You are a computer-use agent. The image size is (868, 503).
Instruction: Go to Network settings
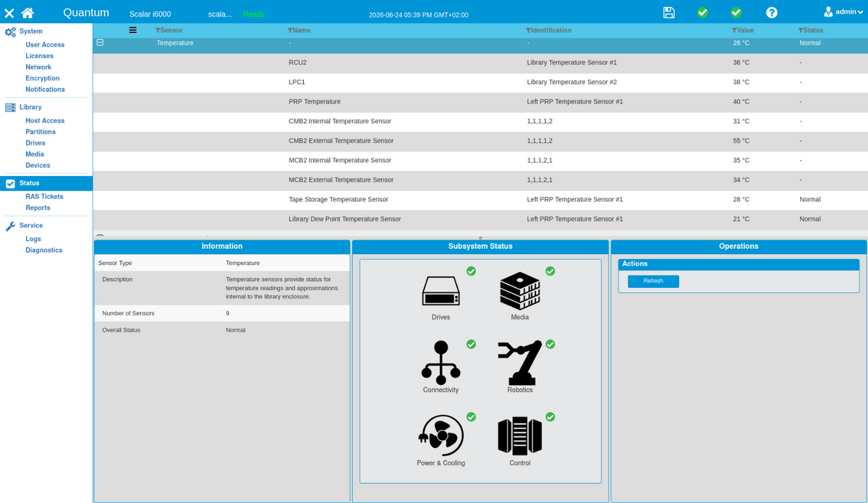point(38,67)
